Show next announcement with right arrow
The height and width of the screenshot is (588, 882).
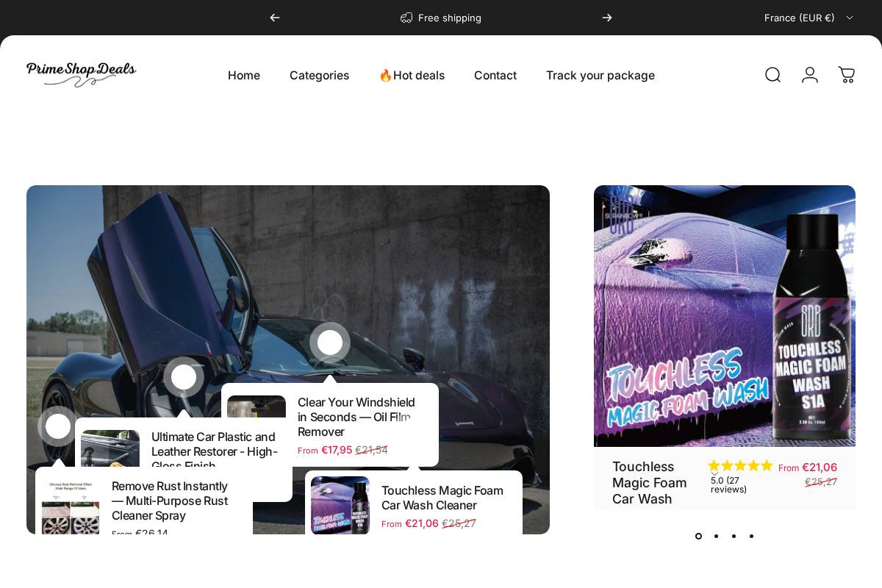coord(607,18)
